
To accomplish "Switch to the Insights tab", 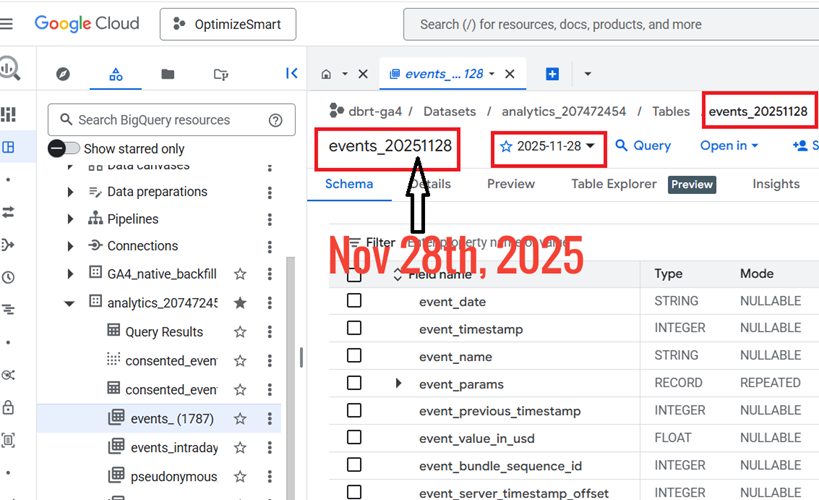I will click(776, 184).
